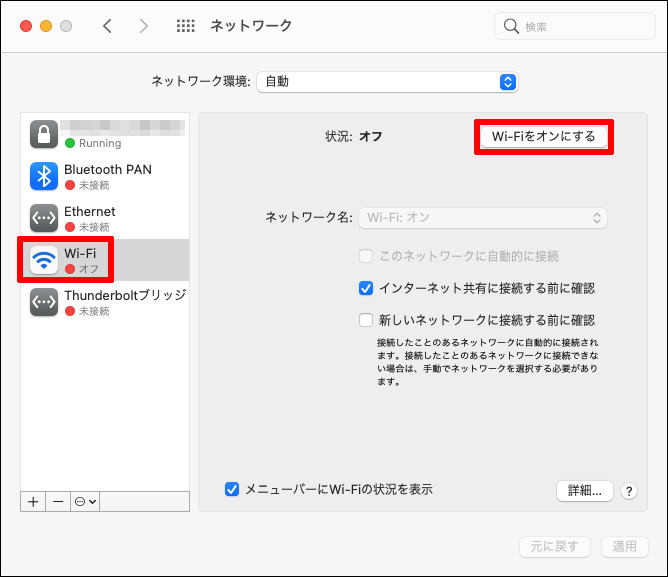Click the Ethernet service icon
668x577 pixels.
44,218
